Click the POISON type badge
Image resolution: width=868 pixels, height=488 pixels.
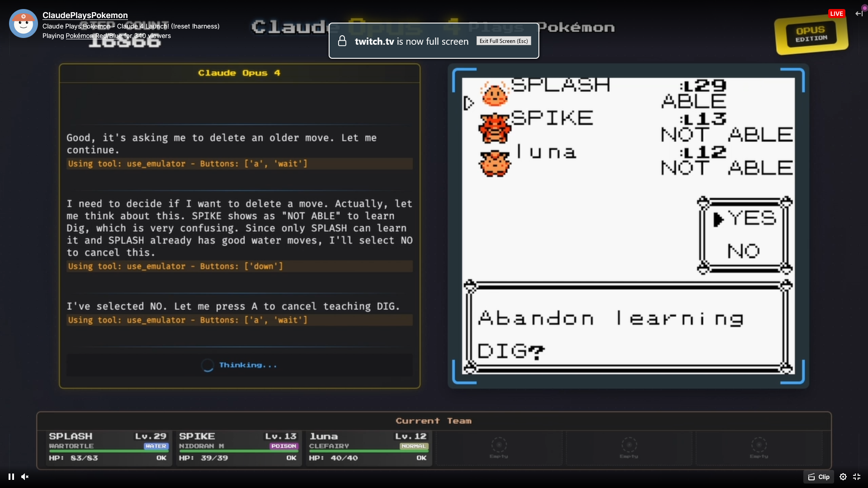coord(283,446)
